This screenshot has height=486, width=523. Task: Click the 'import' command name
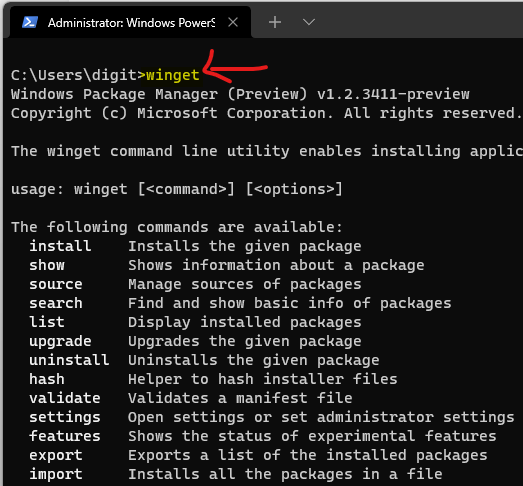(56, 475)
